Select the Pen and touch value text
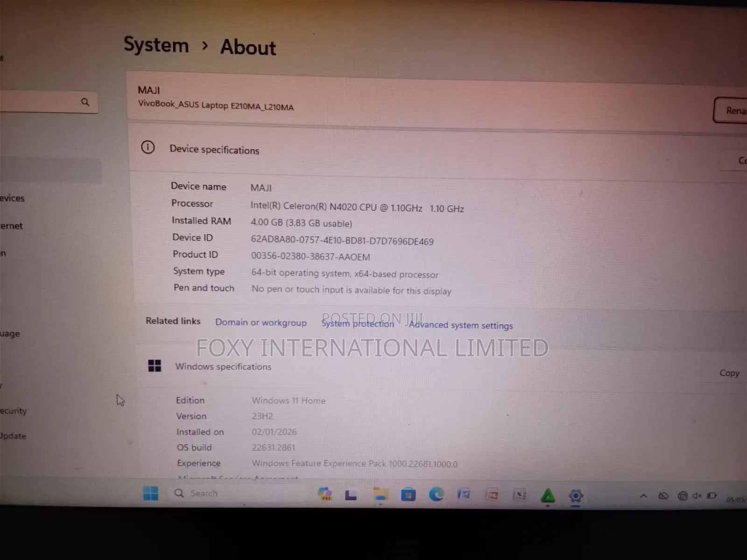The image size is (747, 560). point(351,290)
